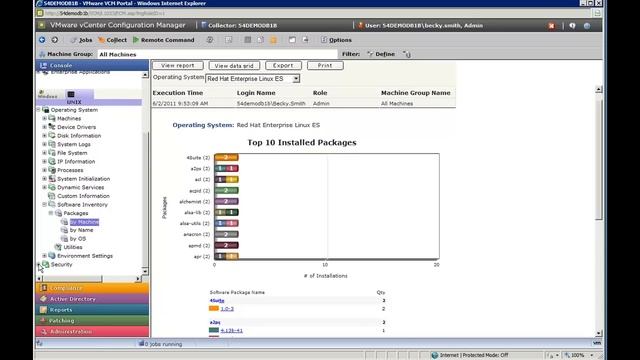Image resolution: width=640 pixels, height=360 pixels.
Task: Click the 4.13b-41 version link
Action: (231, 331)
